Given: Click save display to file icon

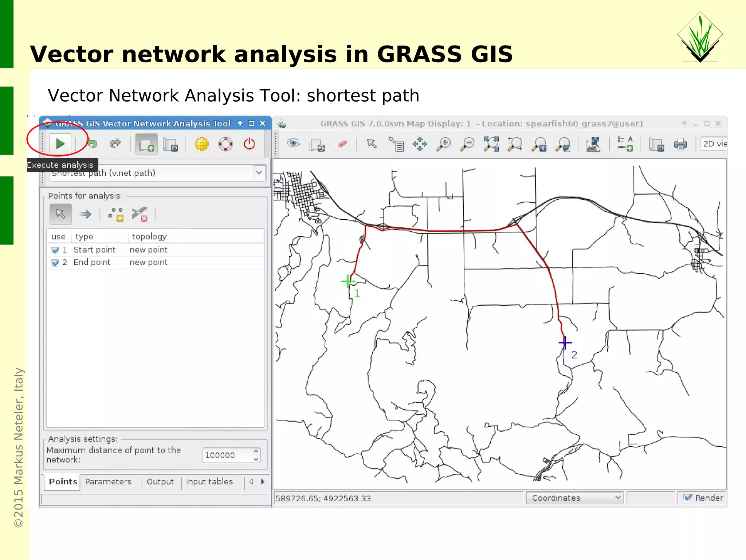Looking at the screenshot, I should pyautogui.click(x=657, y=144).
